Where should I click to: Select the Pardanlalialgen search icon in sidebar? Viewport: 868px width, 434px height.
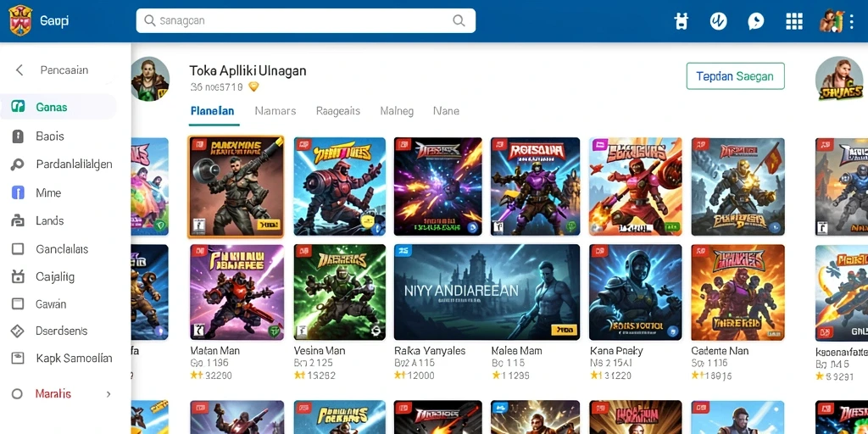18,164
